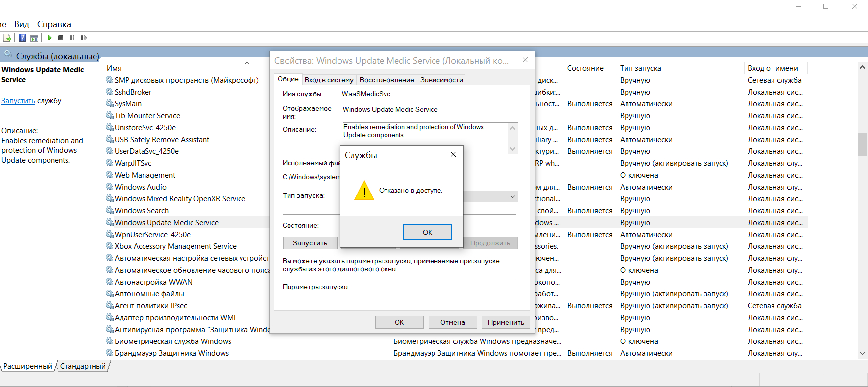
Task: Confirm the access denied message with OK
Action: (427, 232)
